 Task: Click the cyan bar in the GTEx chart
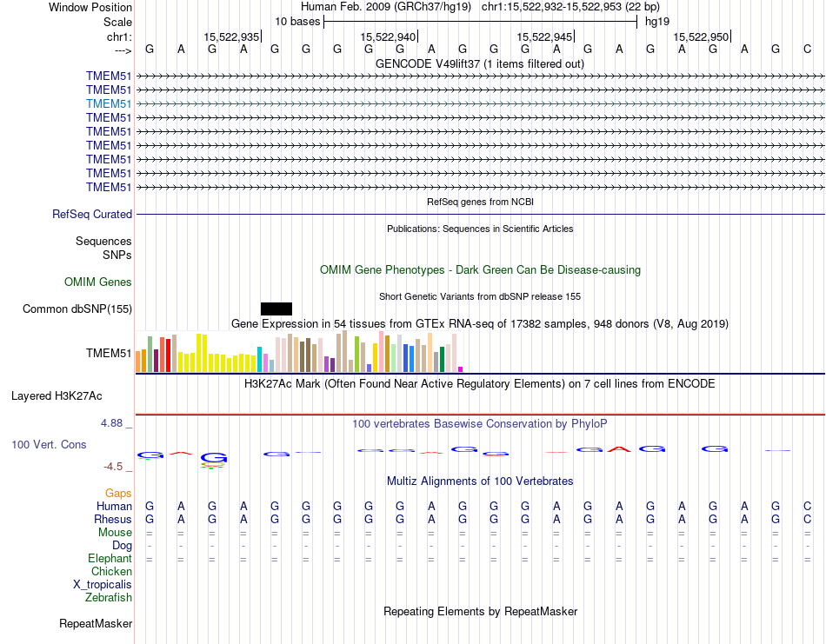click(x=259, y=360)
